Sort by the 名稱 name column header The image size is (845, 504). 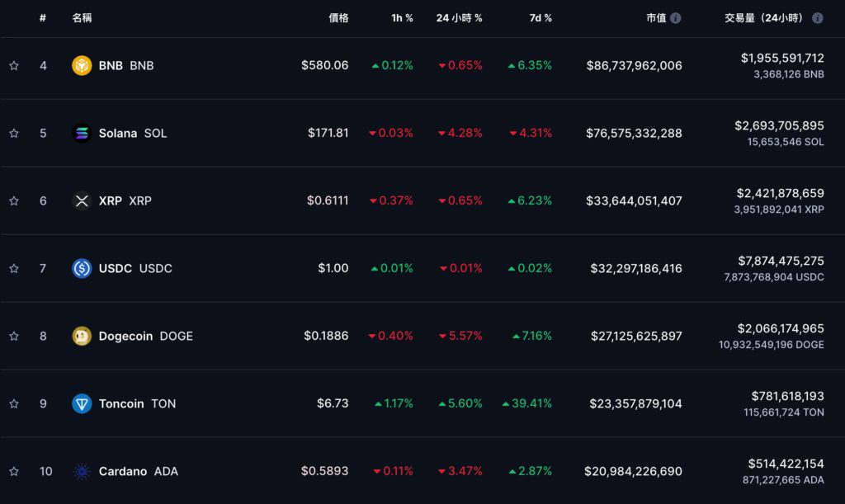click(x=82, y=18)
